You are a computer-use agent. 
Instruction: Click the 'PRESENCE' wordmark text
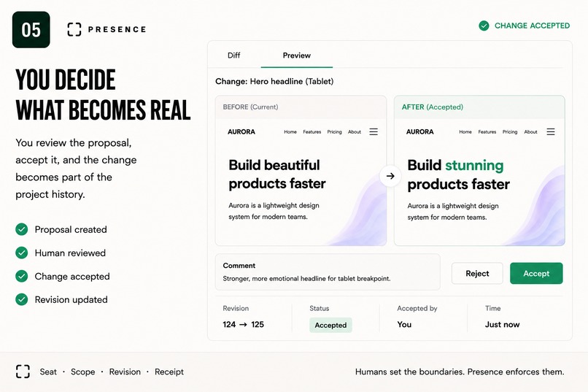(x=117, y=29)
